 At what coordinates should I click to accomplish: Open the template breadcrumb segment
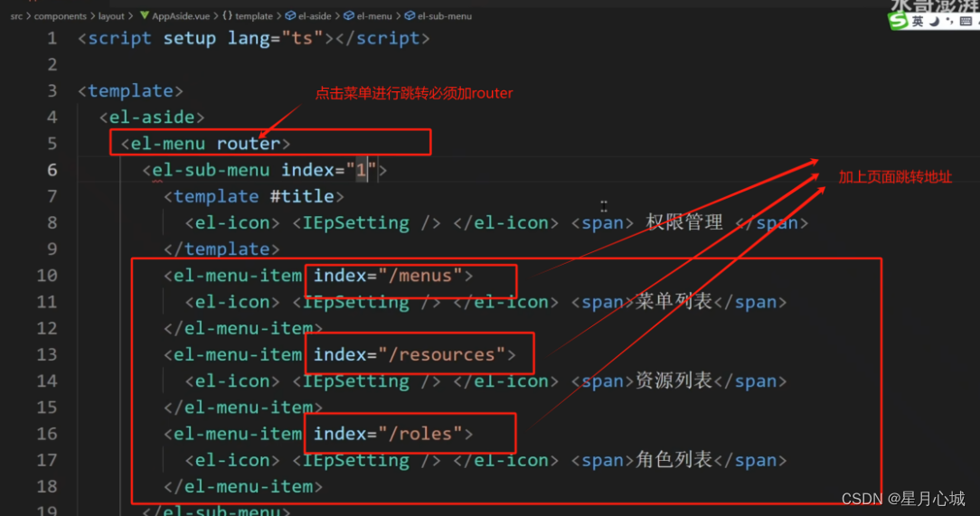tap(254, 15)
